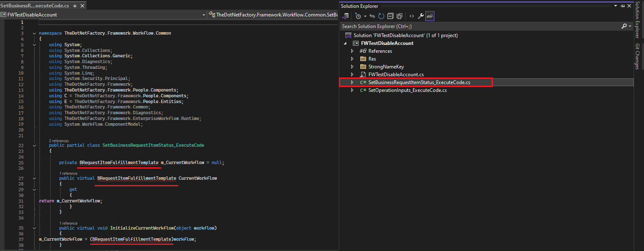This screenshot has width=644, height=251.
Task: Select Solution 'FWTestDisableAccount' root node
Action: coord(406,35)
